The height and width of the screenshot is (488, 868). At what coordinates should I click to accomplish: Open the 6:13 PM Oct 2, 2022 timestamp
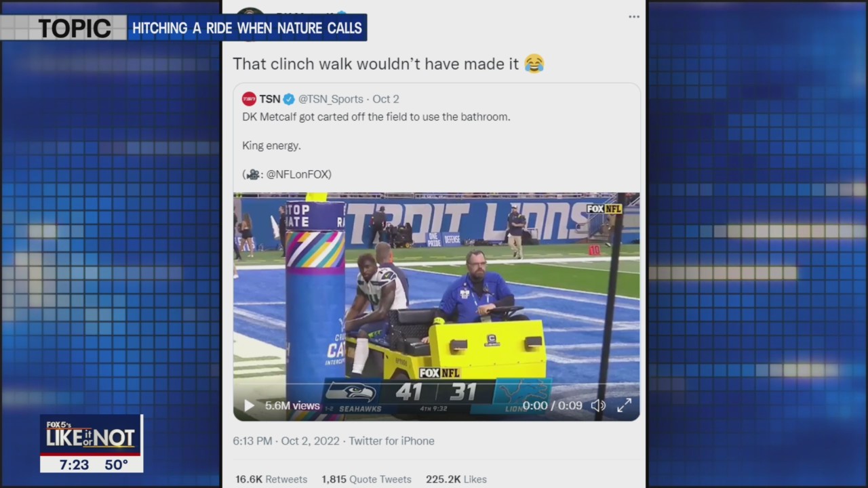point(285,441)
